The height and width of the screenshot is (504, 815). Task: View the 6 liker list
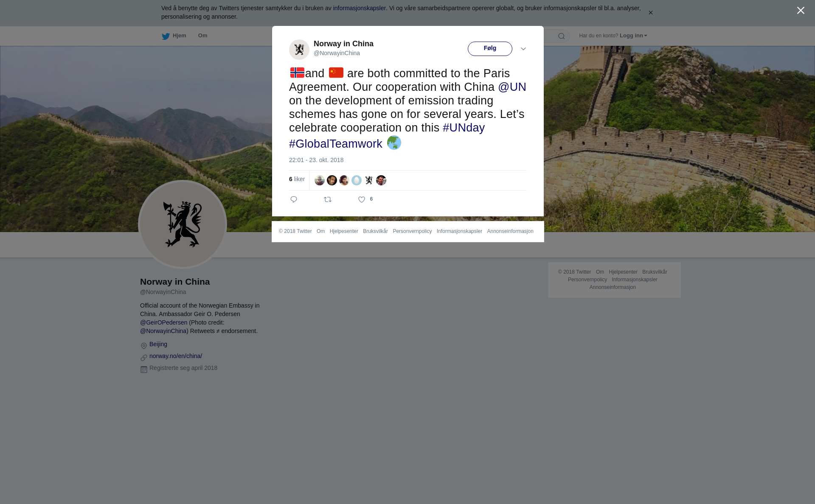(297, 179)
